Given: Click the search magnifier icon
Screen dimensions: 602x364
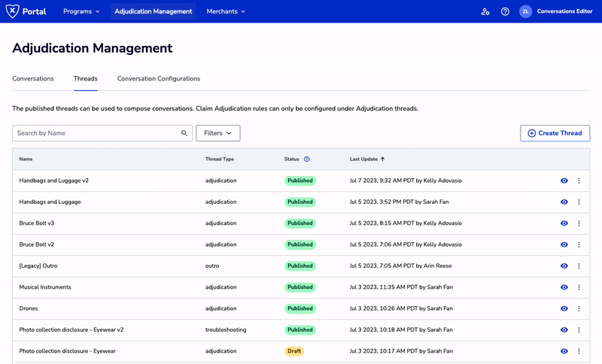Looking at the screenshot, I should pos(184,133).
